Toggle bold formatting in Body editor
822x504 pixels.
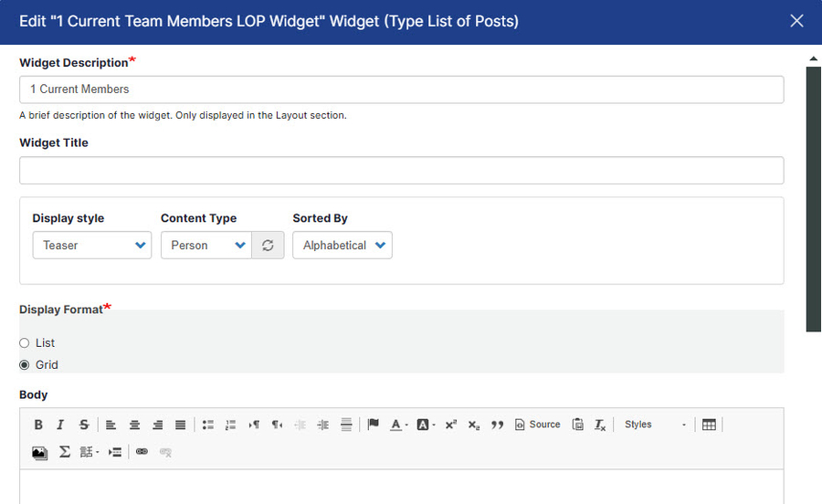tap(38, 425)
